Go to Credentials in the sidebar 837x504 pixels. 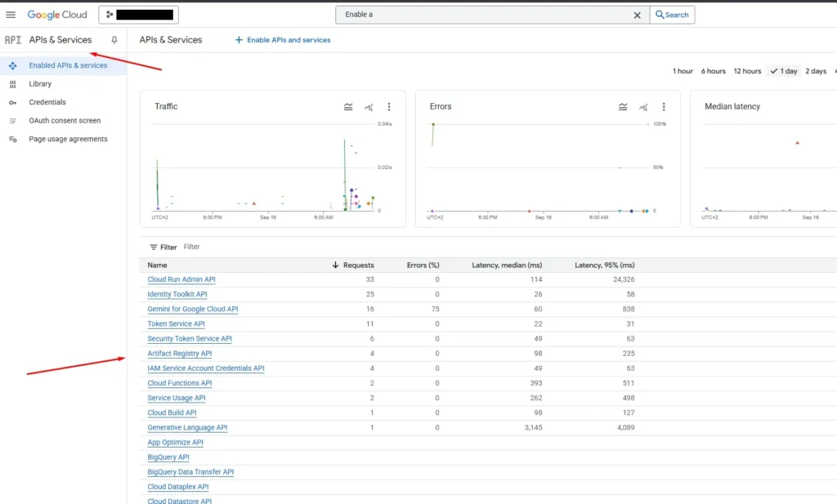[x=47, y=102]
